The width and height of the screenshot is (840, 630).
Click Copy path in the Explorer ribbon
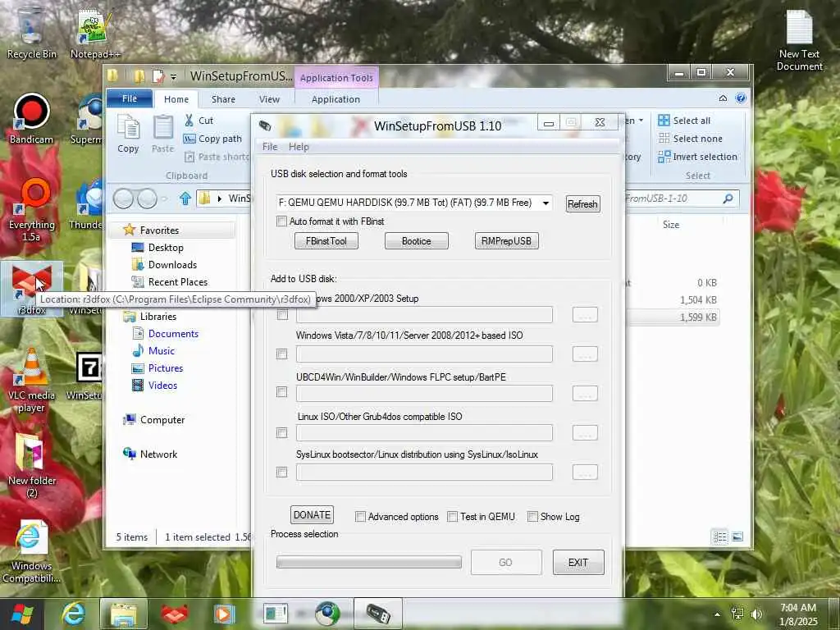coord(212,139)
